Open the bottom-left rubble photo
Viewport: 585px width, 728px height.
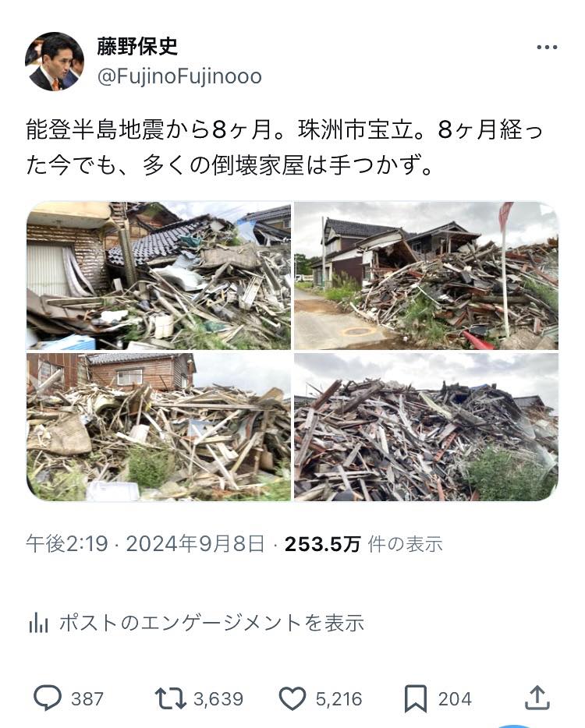[158, 426]
